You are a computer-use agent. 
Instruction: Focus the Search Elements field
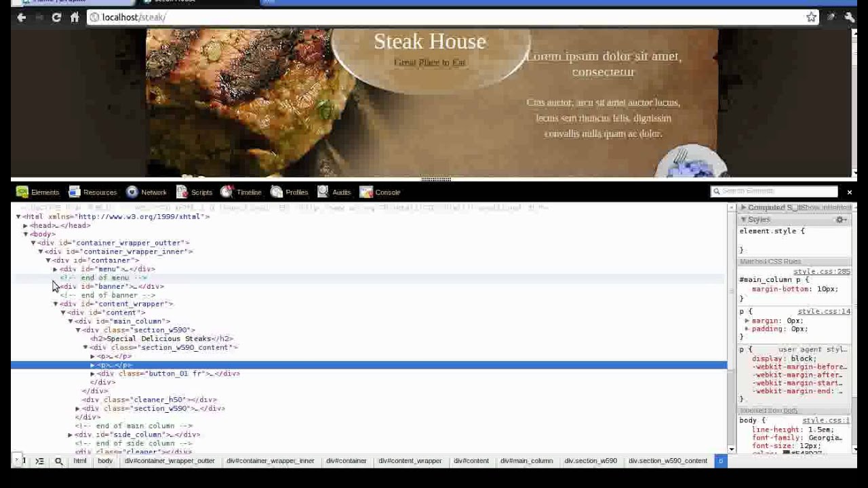click(x=774, y=192)
